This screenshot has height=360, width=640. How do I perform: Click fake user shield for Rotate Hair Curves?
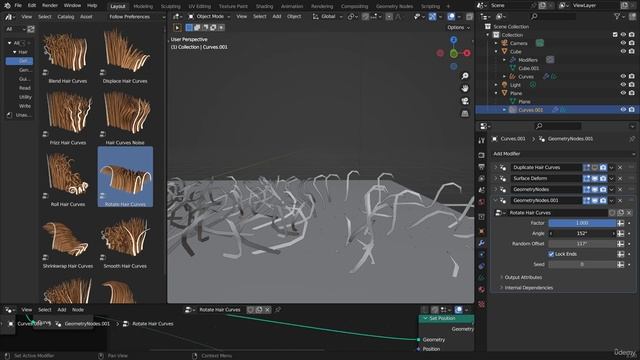pos(612,213)
